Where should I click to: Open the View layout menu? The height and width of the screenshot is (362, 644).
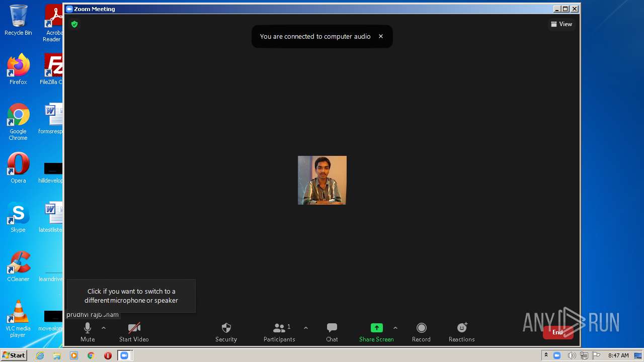pyautogui.click(x=561, y=24)
